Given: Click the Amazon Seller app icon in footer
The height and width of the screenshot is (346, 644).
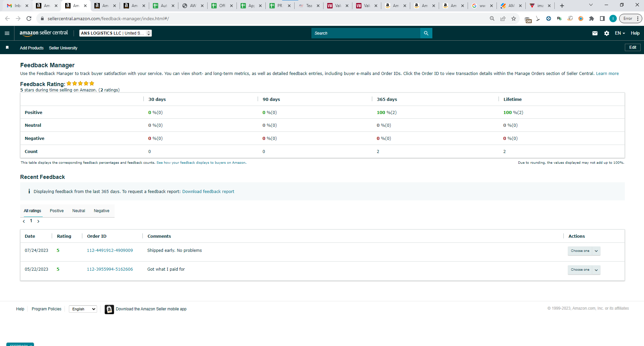Looking at the screenshot, I should point(109,309).
